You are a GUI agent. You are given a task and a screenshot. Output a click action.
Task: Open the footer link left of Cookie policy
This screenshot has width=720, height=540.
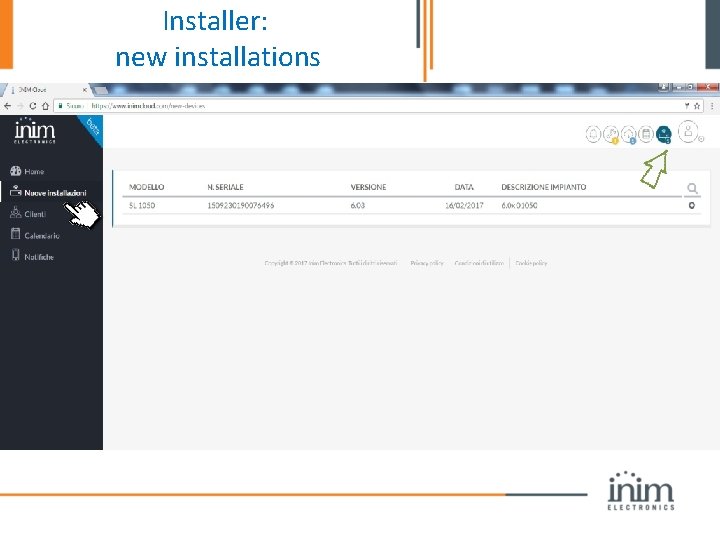[479, 263]
